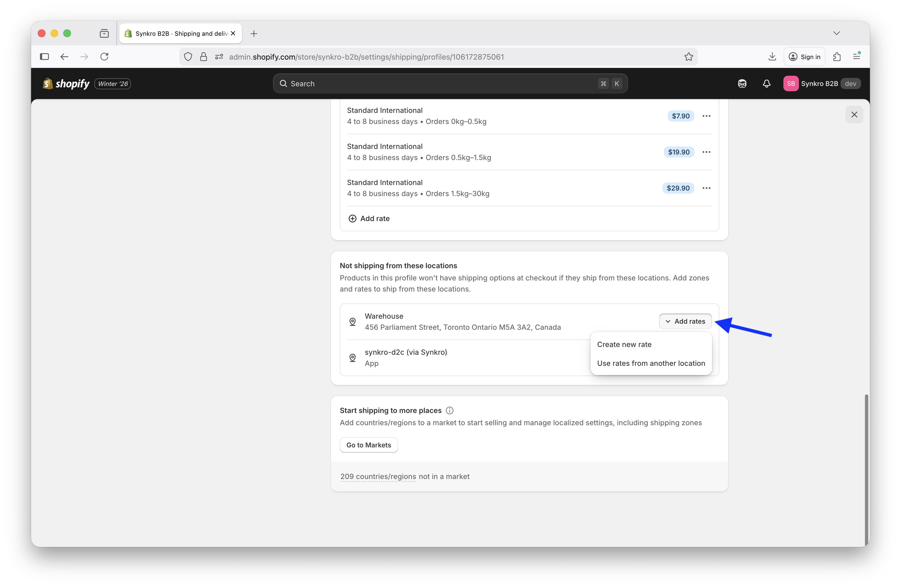This screenshot has height=588, width=901.
Task: Click the Shopify logo
Action: 66,84
